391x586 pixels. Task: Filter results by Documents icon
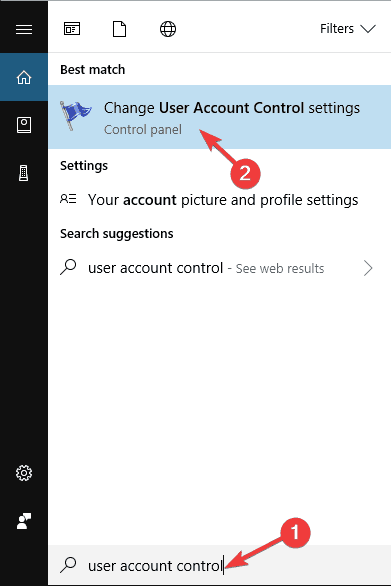point(119,29)
